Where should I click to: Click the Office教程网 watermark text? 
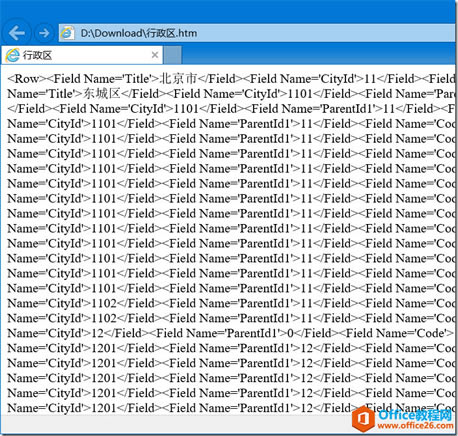[415, 415]
